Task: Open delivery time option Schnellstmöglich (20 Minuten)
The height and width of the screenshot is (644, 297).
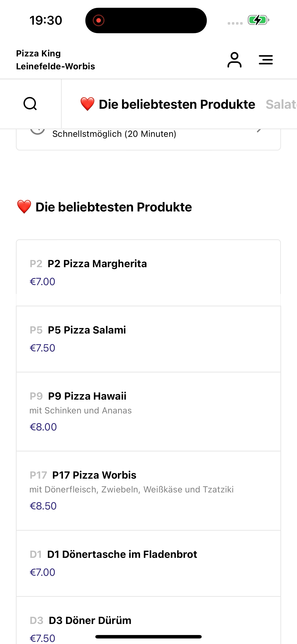Action: [x=114, y=134]
